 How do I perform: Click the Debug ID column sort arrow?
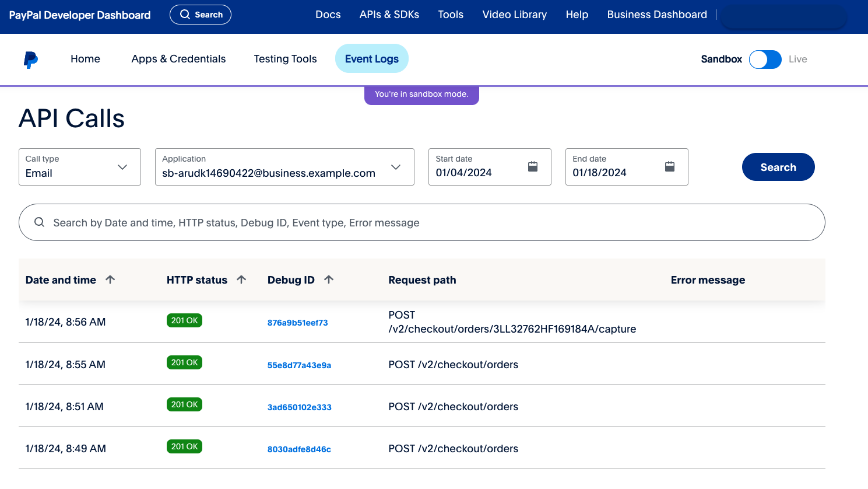click(x=329, y=280)
